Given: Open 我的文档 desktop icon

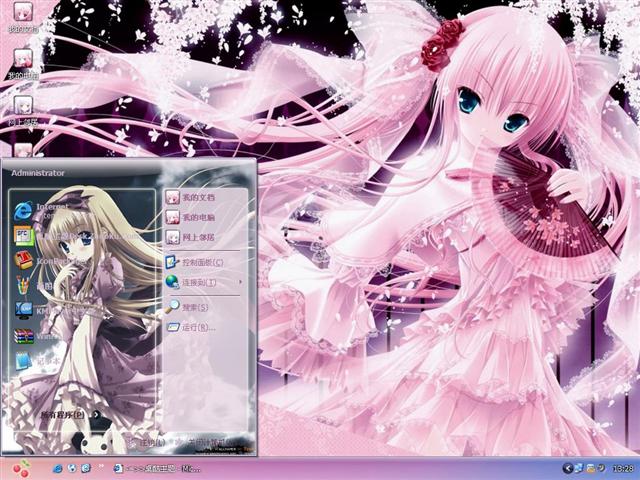Looking at the screenshot, I should tap(23, 17).
